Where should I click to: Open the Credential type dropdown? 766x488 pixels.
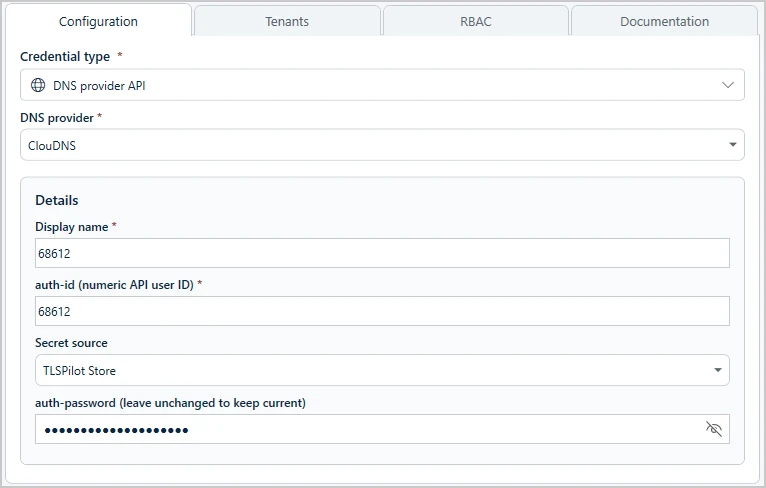point(382,85)
